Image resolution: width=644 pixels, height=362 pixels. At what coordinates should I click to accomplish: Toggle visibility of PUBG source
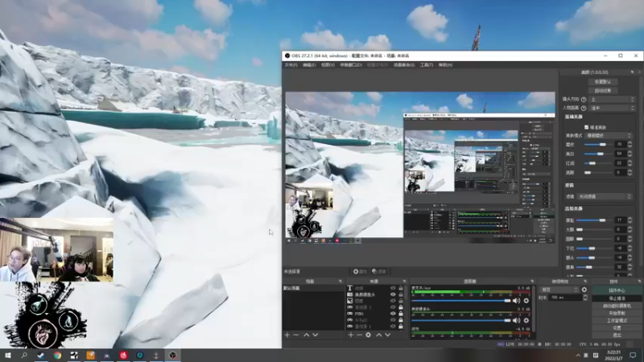393,314
